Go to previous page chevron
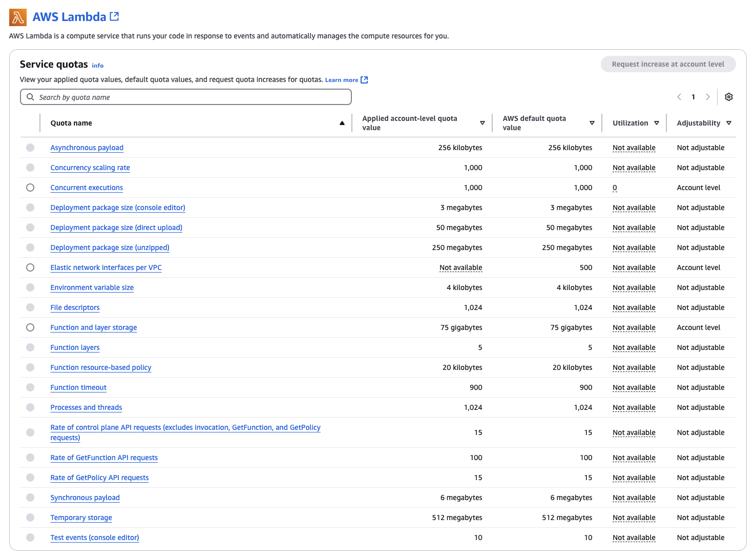 679,97
